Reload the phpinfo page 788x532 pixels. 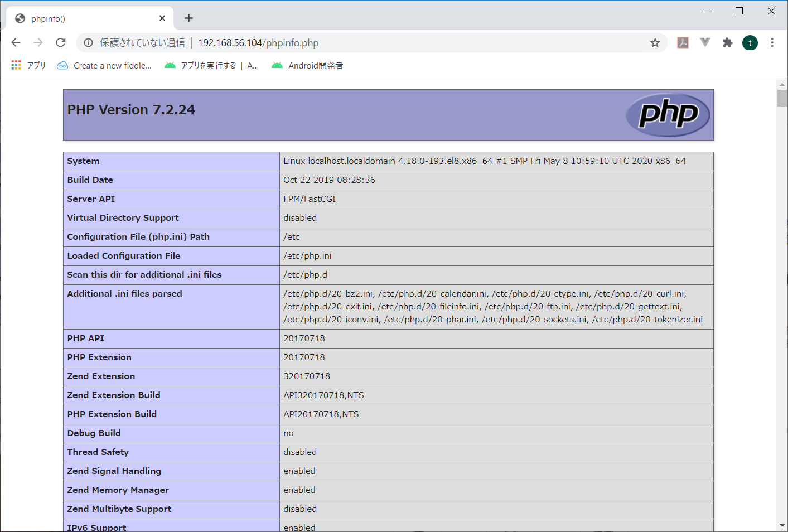pyautogui.click(x=61, y=42)
